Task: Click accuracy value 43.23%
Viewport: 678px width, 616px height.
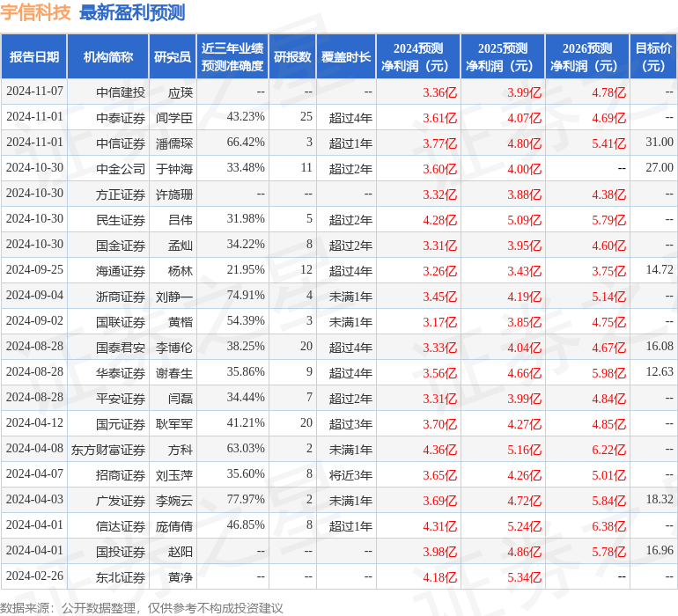Action: pyautogui.click(x=246, y=117)
